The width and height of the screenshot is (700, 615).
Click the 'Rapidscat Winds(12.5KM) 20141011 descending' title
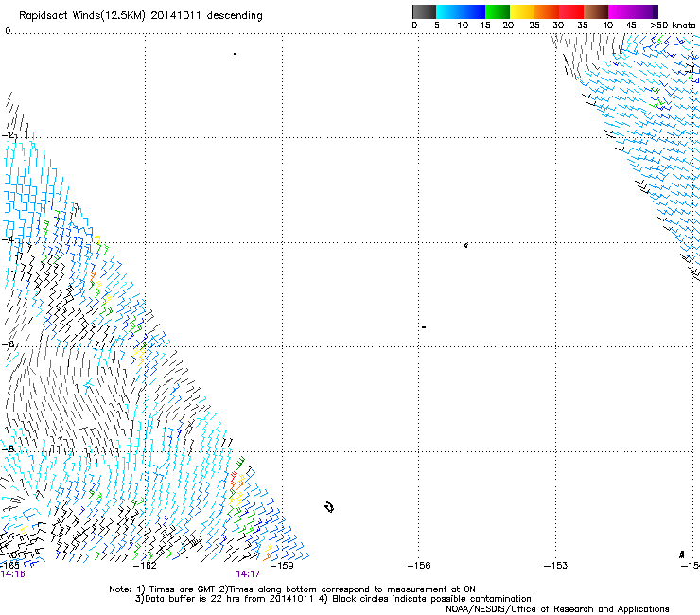pyautogui.click(x=141, y=16)
